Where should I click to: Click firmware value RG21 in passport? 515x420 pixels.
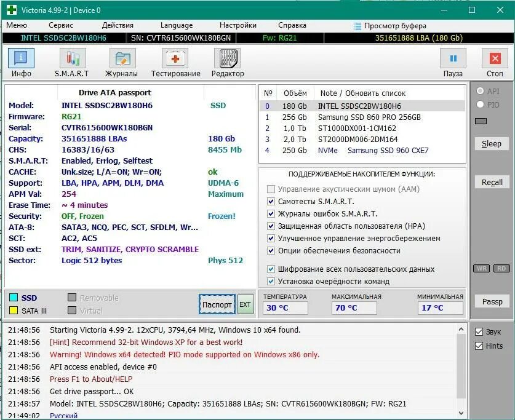(x=71, y=116)
